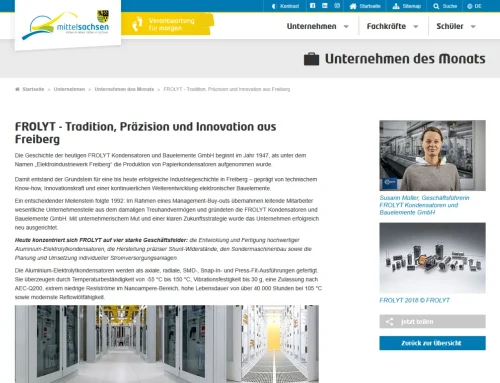Click the footprint icon in yellow banner

coord(137,25)
